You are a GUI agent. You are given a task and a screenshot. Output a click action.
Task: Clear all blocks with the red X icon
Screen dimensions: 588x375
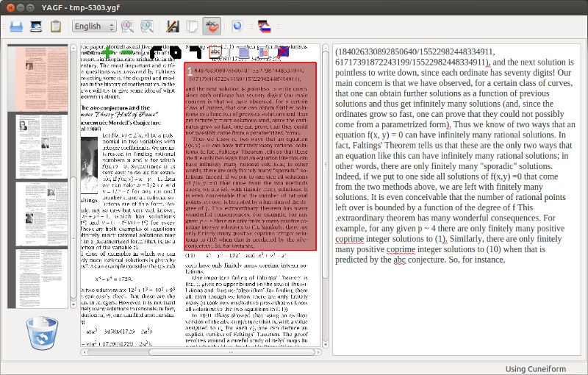click(x=283, y=51)
